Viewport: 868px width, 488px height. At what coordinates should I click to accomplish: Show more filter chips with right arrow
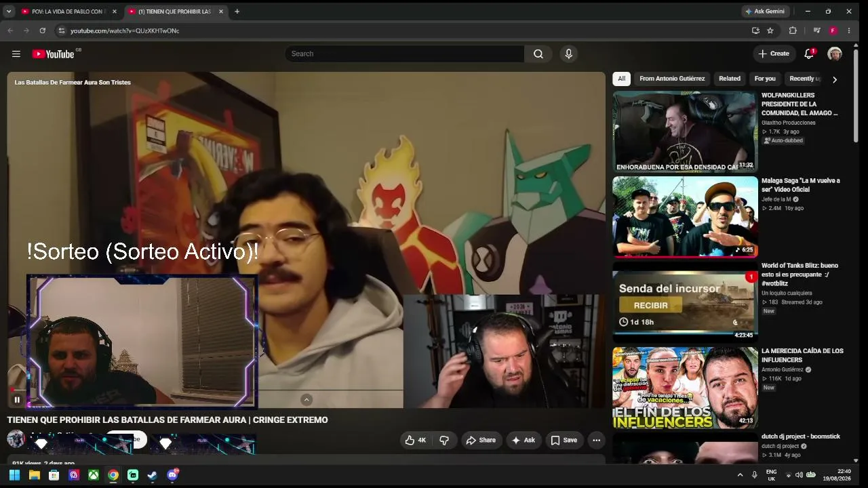tap(835, 79)
